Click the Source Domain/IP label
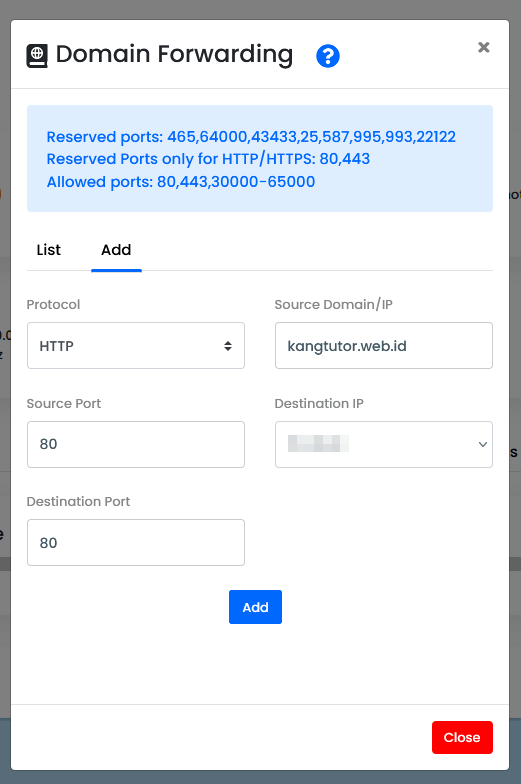The height and width of the screenshot is (784, 521). pos(334,304)
